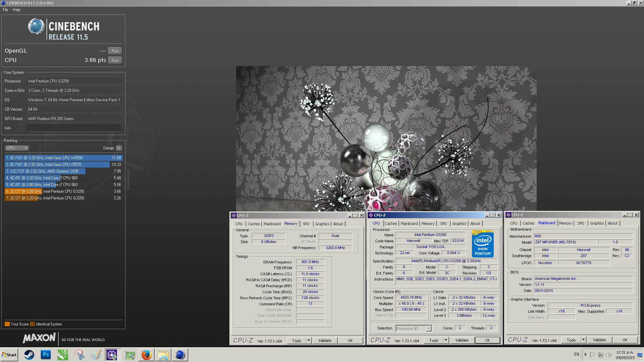
Task: Open the Action Center flag icon
Action: [x=593, y=355]
